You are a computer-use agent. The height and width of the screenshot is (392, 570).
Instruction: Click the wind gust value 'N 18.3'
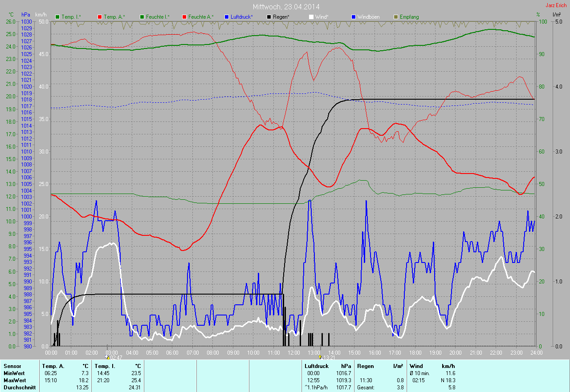[448, 380]
